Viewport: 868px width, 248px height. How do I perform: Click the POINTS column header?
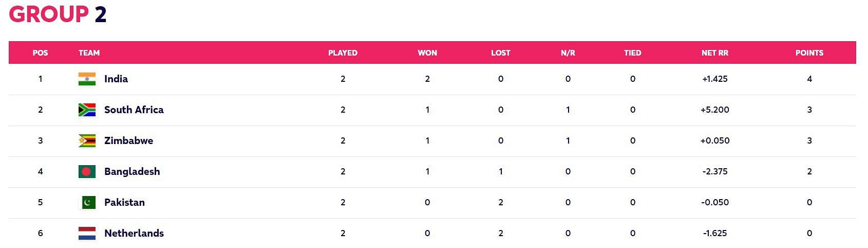coord(809,52)
